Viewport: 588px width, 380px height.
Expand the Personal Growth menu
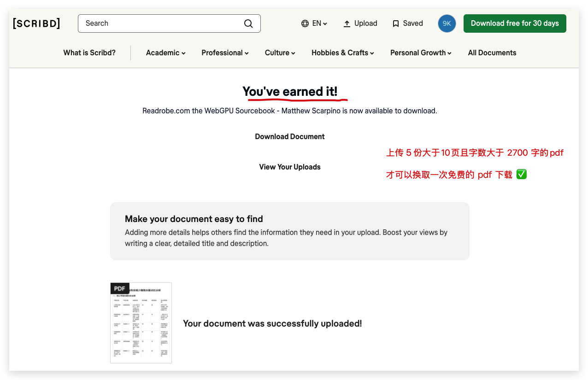421,53
